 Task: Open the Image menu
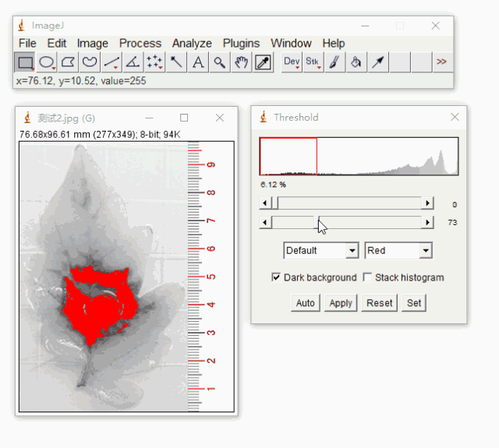(92, 44)
